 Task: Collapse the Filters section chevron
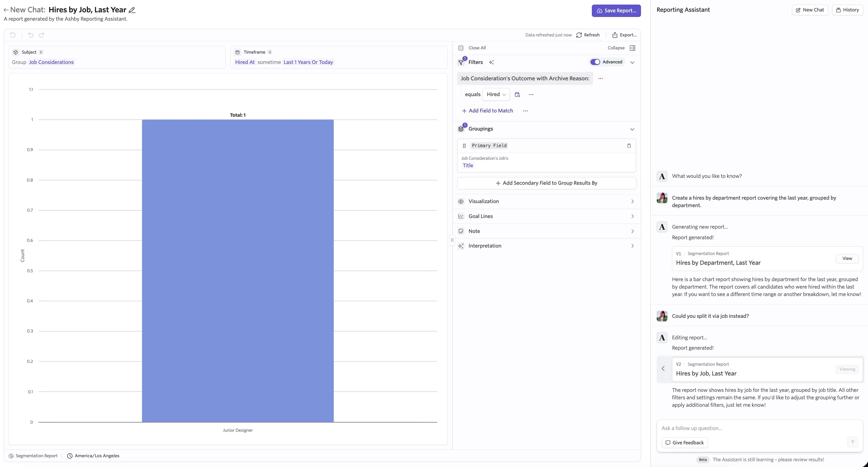click(632, 62)
